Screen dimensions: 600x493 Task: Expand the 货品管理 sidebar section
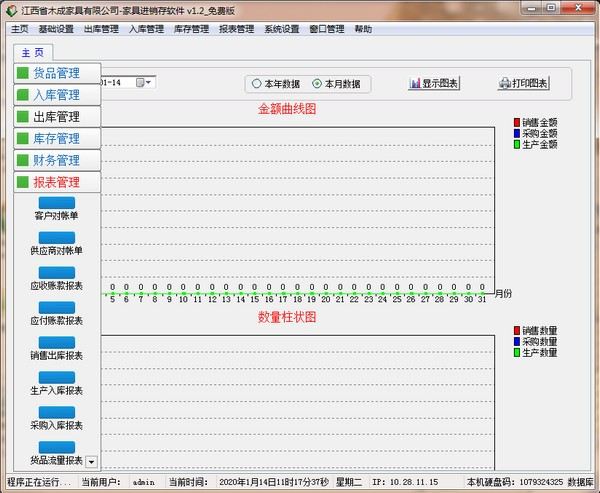tap(60, 73)
